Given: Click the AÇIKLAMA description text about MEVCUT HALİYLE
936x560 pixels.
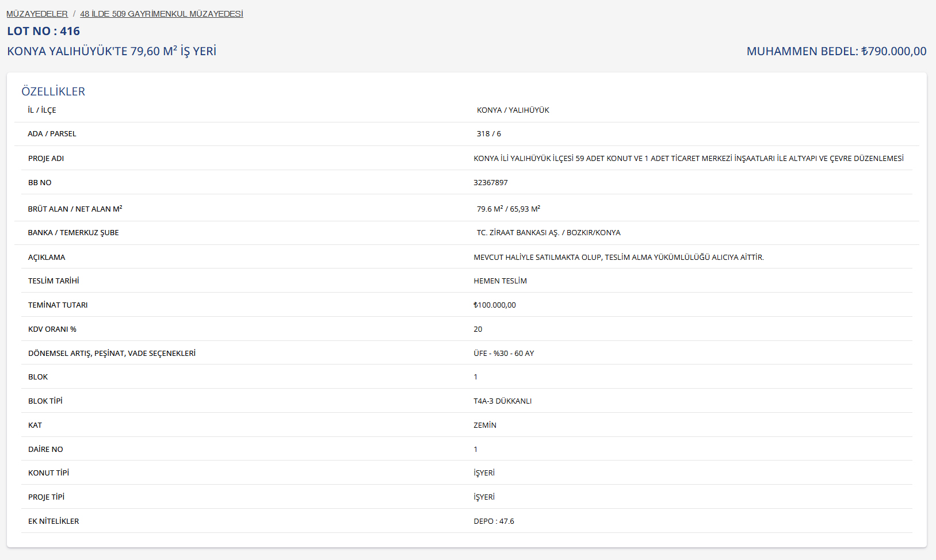Looking at the screenshot, I should pos(618,258).
